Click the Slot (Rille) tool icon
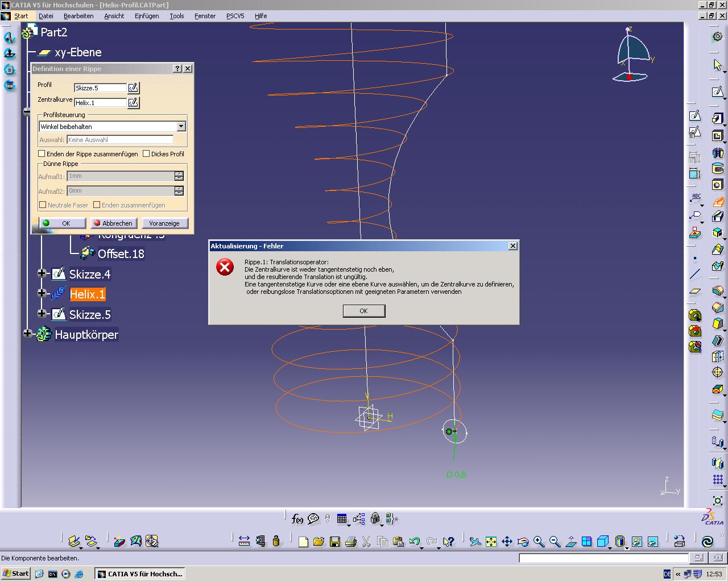728x582 pixels. tap(718, 217)
